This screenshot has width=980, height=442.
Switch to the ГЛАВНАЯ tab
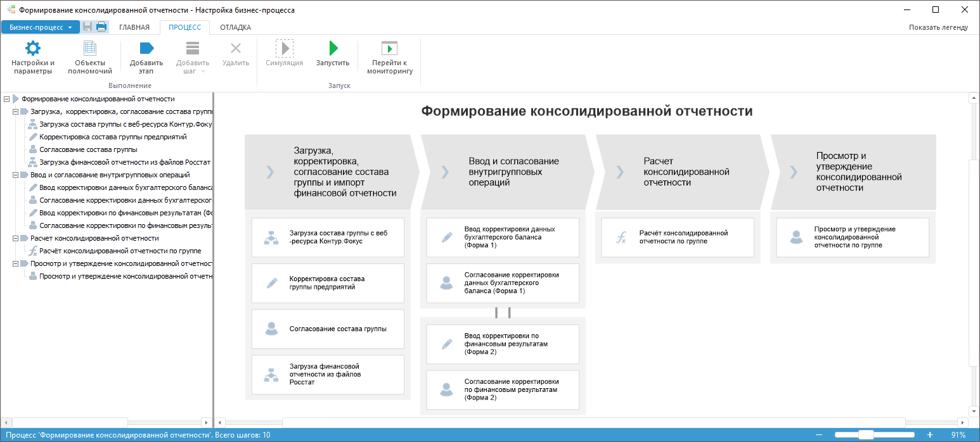coord(134,27)
